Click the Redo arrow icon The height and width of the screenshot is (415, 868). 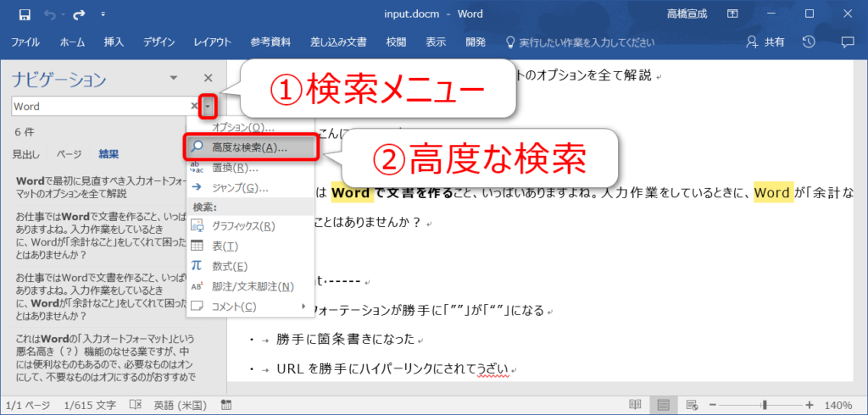coord(79,15)
